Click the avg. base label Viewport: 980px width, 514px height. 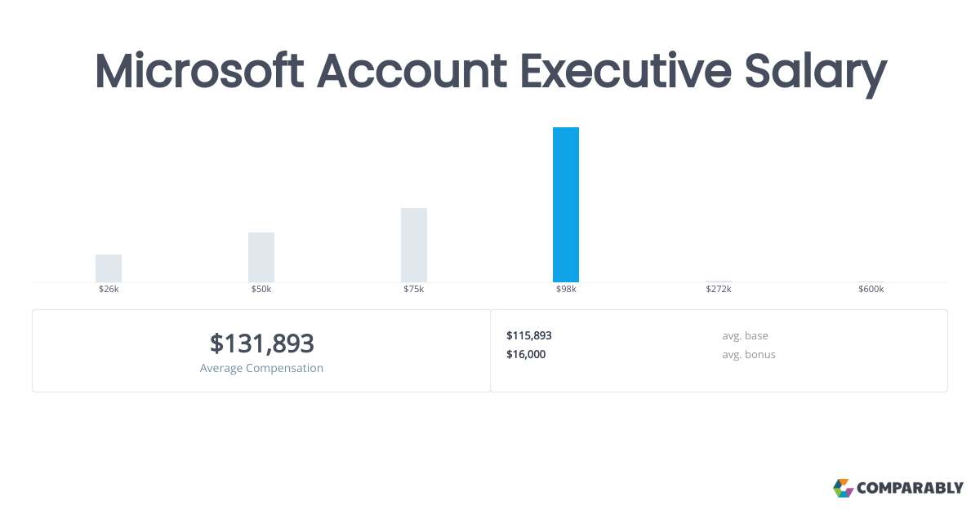pos(745,335)
